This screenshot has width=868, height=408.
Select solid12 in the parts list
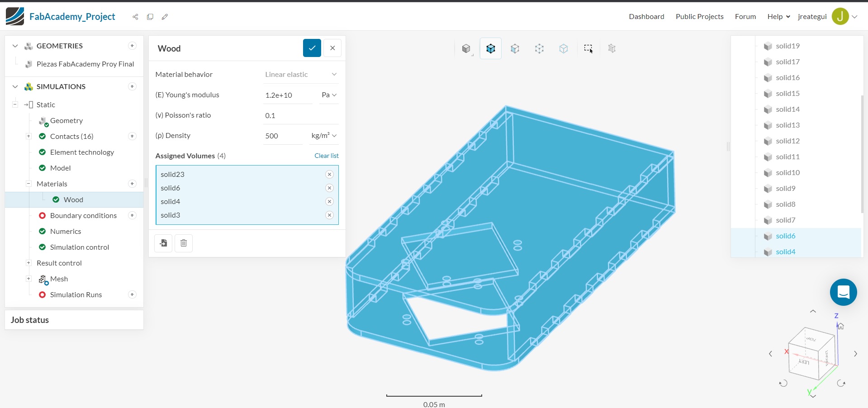[x=787, y=141]
